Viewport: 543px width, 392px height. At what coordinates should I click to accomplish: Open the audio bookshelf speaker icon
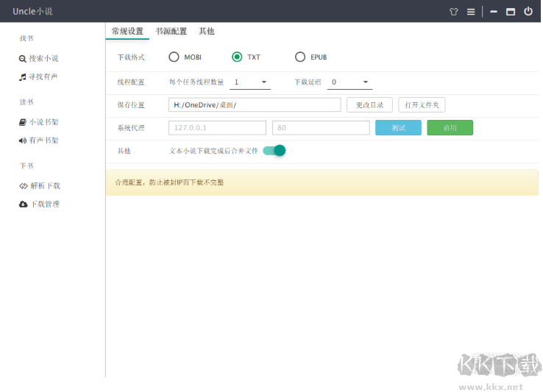click(23, 140)
